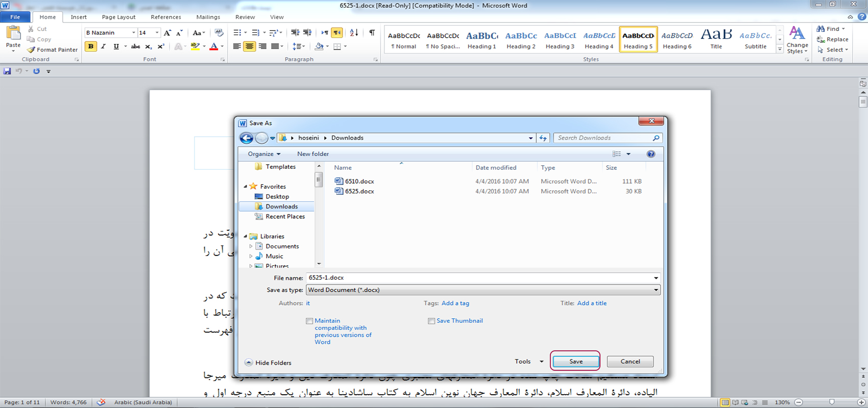Switch to Mailings tab

click(x=208, y=17)
